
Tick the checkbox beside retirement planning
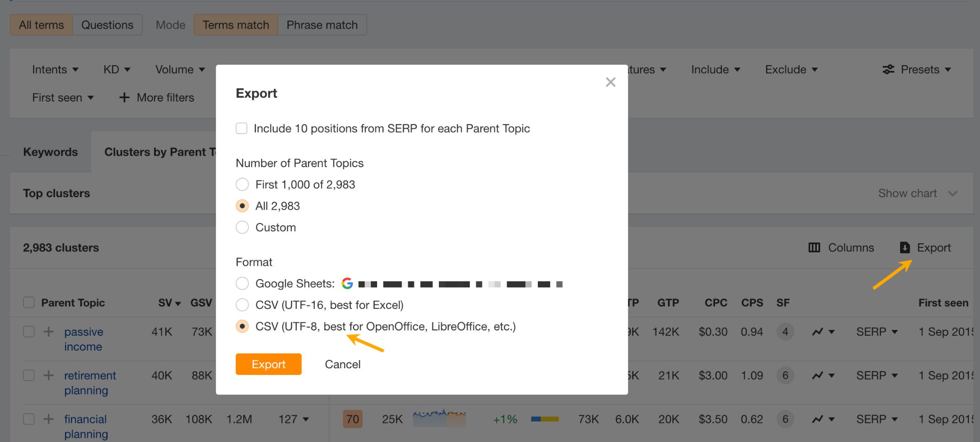(29, 375)
